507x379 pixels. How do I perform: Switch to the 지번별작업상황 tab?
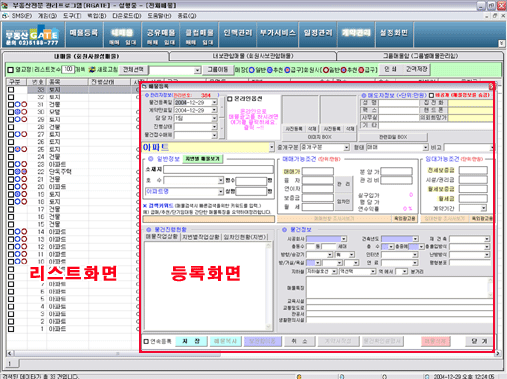click(x=201, y=237)
